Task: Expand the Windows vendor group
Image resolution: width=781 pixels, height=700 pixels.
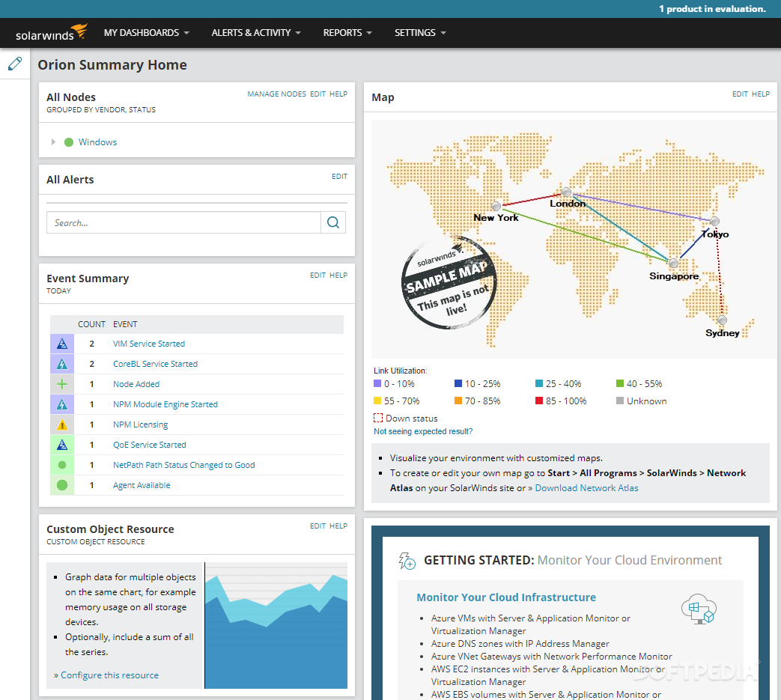Action: click(53, 142)
